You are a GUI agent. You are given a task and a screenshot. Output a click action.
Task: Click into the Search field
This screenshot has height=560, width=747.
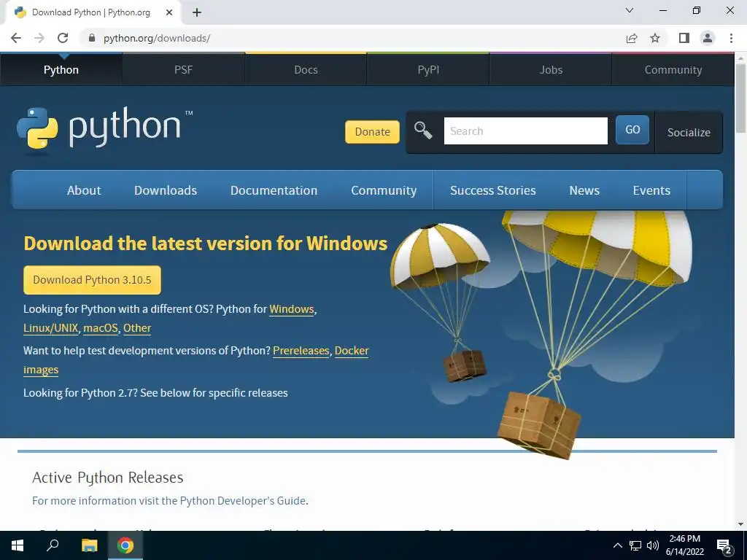coord(525,131)
